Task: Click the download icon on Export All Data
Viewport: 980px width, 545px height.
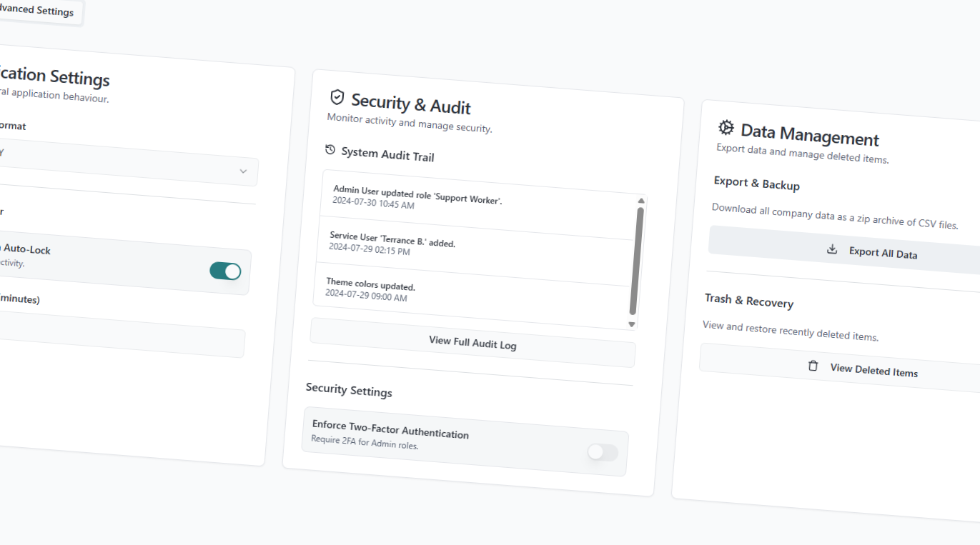Action: 831,249
